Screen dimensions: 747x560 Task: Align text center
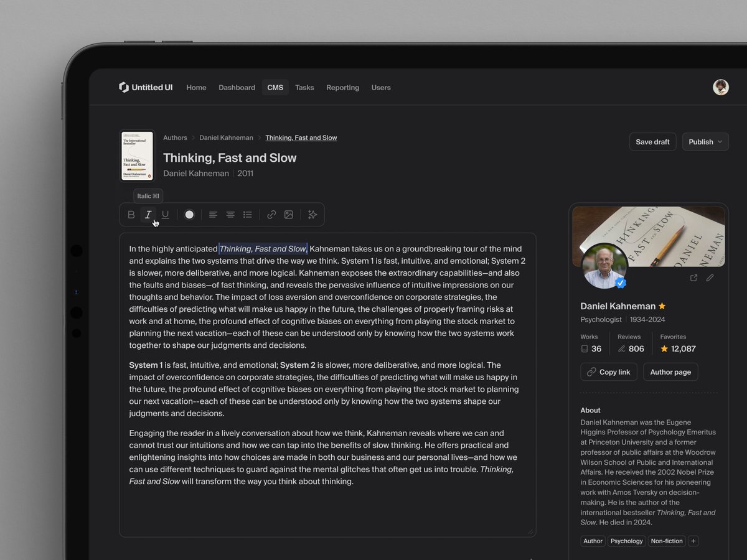click(x=230, y=215)
